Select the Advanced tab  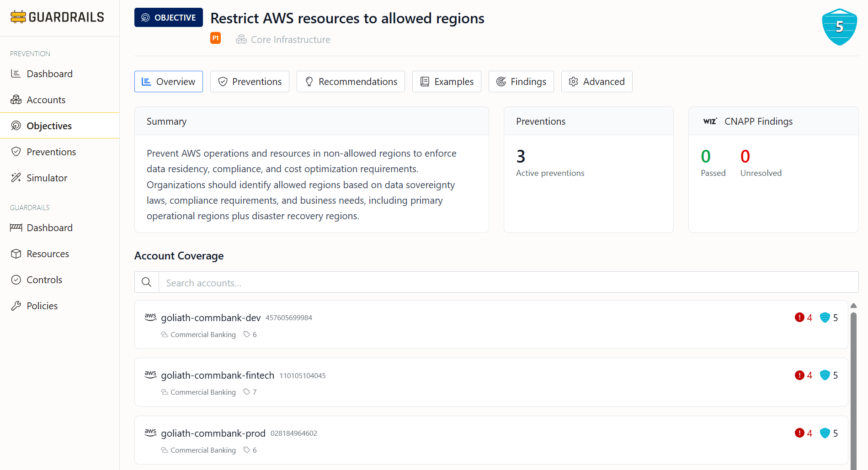[x=596, y=82]
